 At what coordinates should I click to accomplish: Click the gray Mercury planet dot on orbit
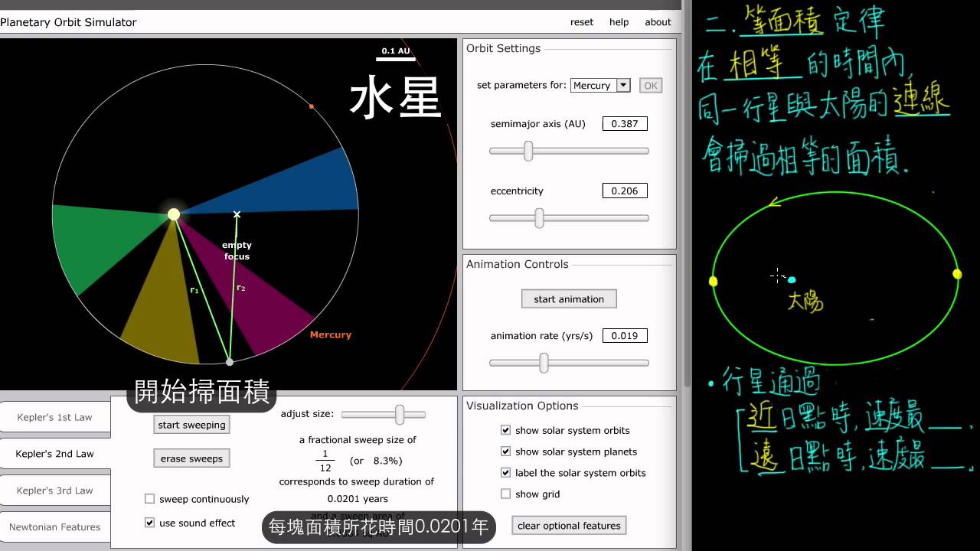pos(229,362)
